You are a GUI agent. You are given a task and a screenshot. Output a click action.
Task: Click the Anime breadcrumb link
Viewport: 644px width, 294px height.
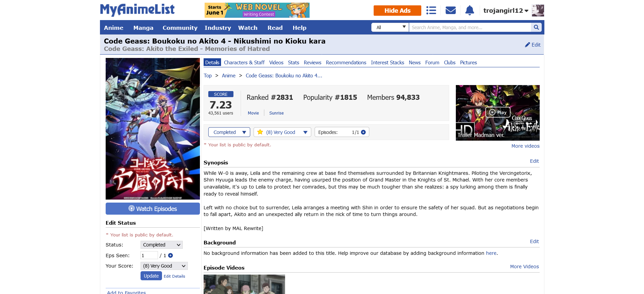tap(229, 76)
